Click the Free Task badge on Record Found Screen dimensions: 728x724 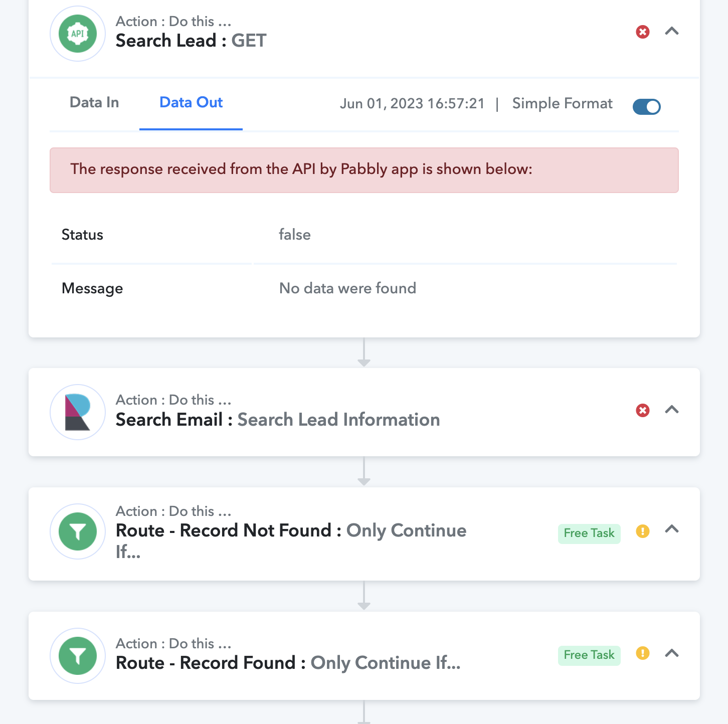(589, 655)
